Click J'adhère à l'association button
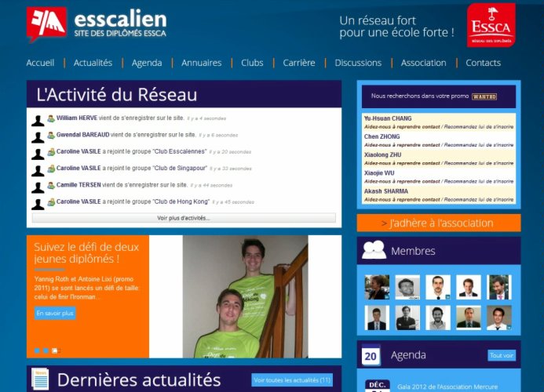The width and height of the screenshot is (544, 392). (438, 223)
